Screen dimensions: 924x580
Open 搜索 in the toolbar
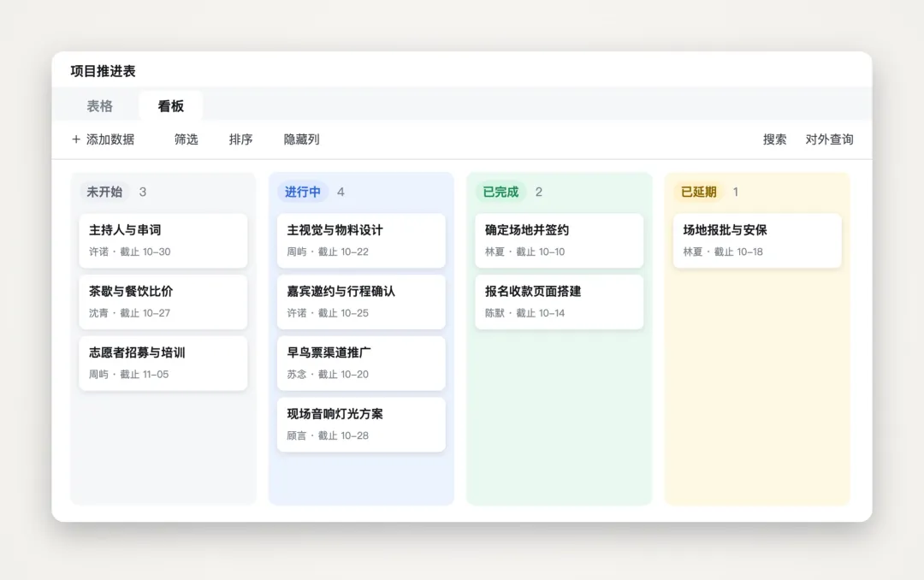click(774, 139)
